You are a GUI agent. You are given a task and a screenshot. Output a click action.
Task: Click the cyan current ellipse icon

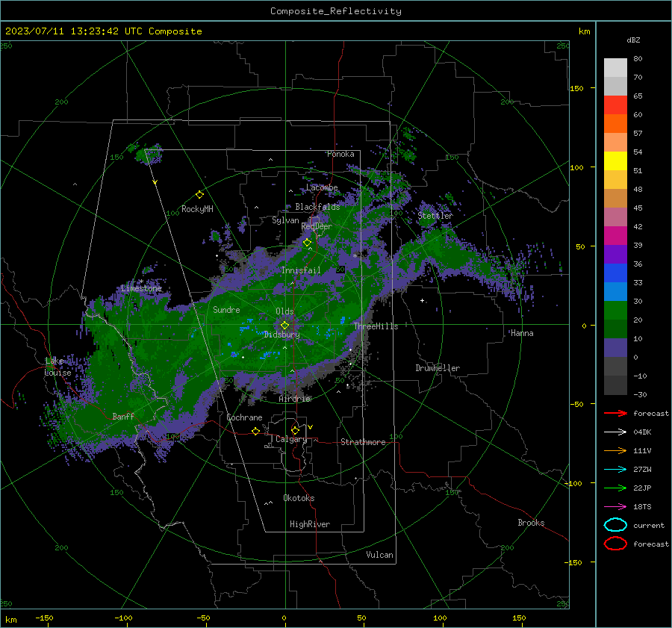click(615, 525)
